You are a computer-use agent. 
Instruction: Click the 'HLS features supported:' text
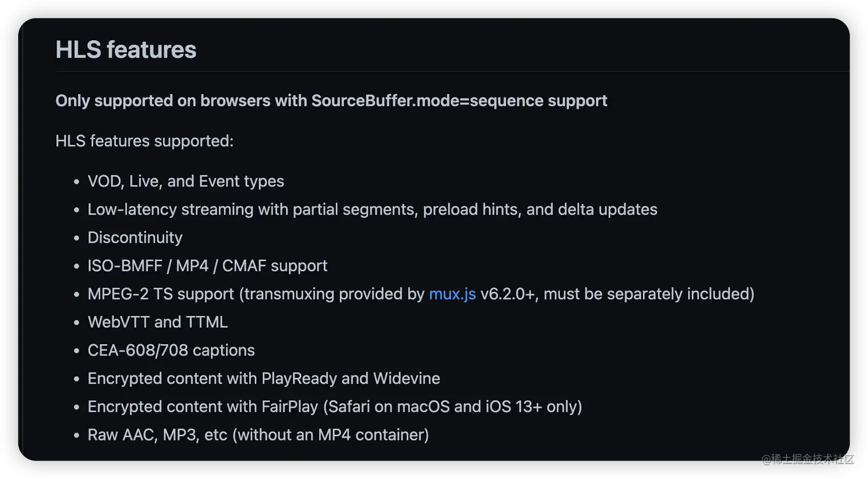coord(144,141)
